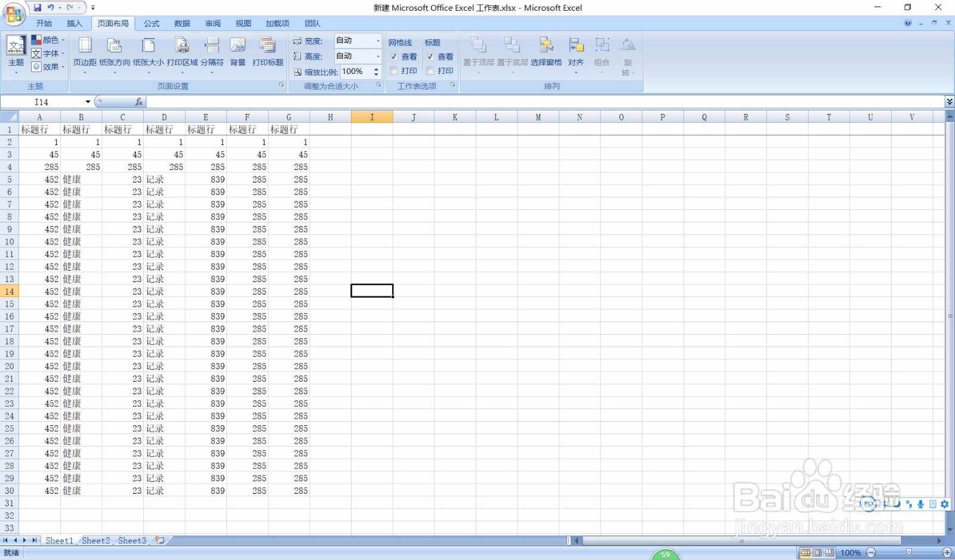Open theme Effects (效果) options
Viewport: 955px width, 560px height.
[x=48, y=67]
